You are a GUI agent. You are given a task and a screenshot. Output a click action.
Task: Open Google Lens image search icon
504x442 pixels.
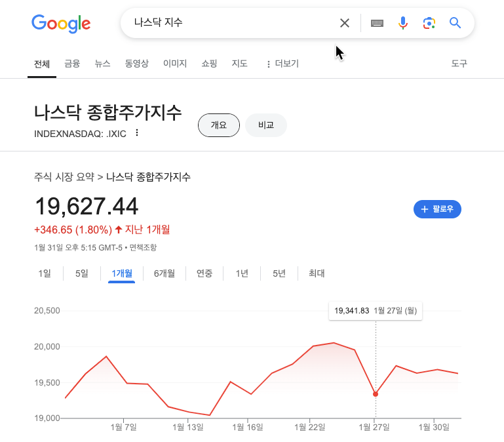pos(429,23)
